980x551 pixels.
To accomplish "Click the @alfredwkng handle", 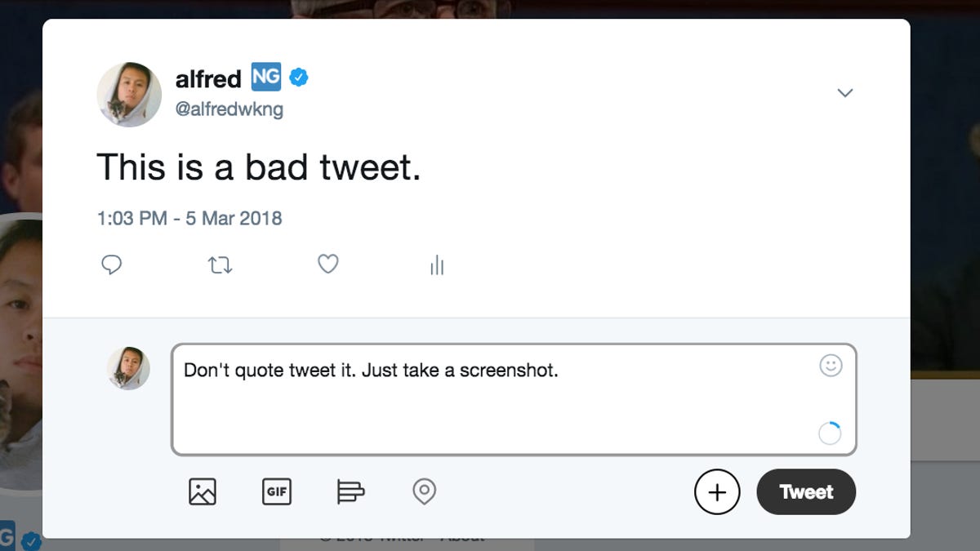I will point(230,109).
